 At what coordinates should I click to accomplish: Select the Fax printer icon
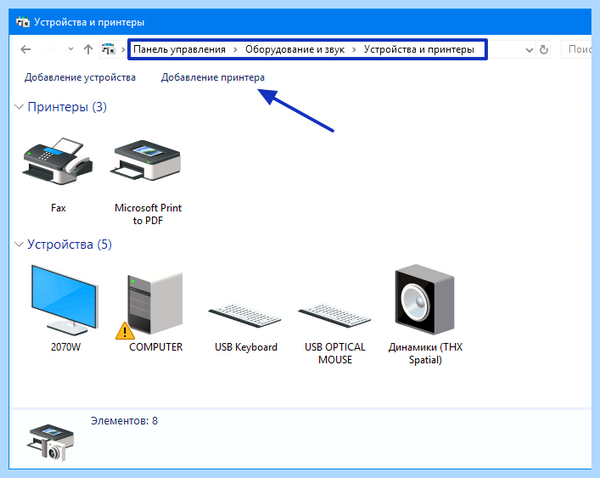[x=58, y=162]
